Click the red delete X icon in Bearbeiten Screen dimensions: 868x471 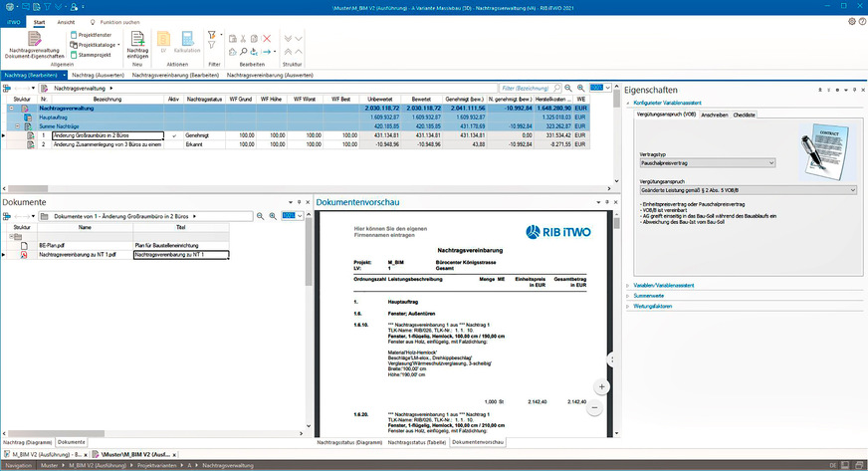(267, 37)
